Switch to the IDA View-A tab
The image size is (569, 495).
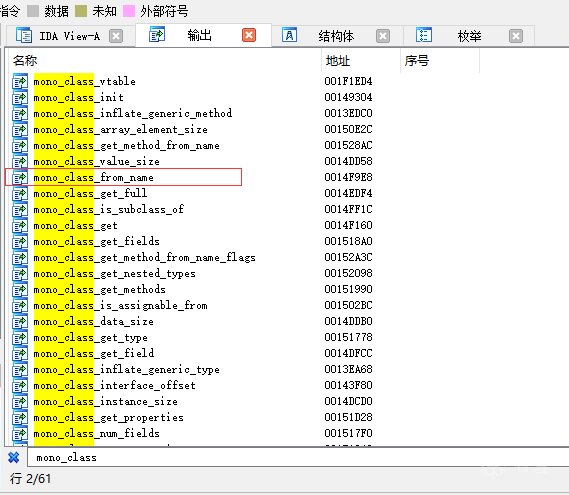[x=69, y=36]
